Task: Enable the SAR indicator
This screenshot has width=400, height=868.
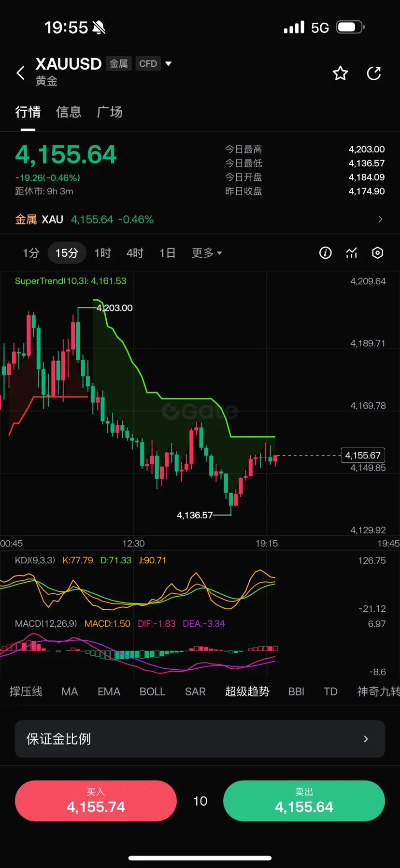Action: (195, 691)
